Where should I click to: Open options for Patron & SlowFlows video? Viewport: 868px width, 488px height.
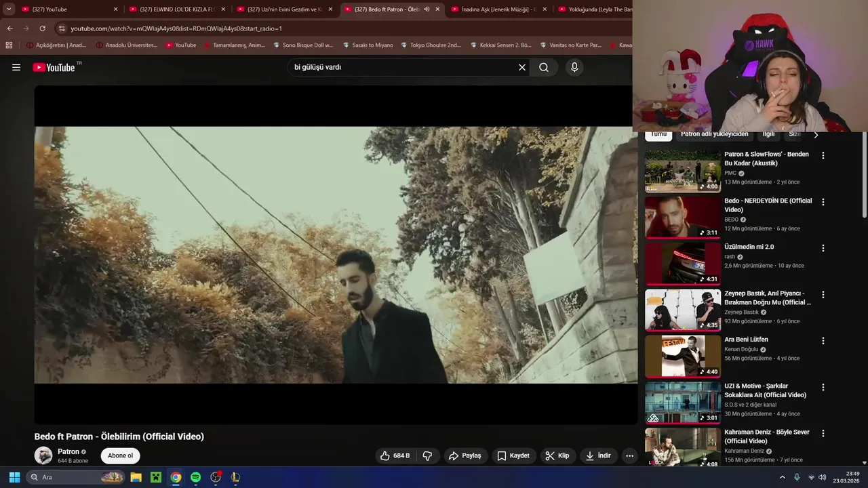point(823,155)
